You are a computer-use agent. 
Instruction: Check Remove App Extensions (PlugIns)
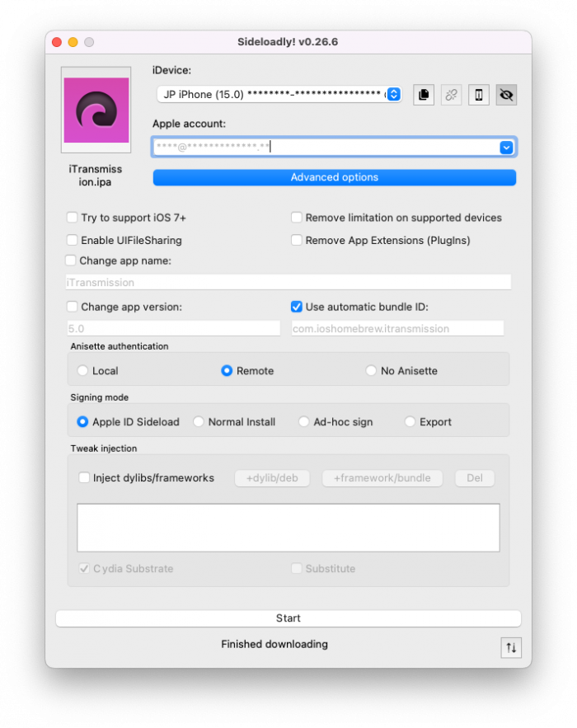coord(296,240)
